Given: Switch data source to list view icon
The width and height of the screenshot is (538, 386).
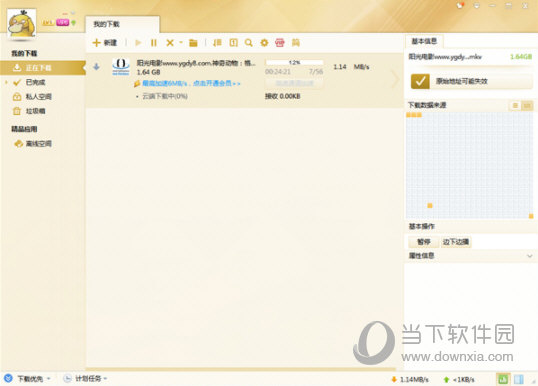Looking at the screenshot, I should [x=515, y=105].
